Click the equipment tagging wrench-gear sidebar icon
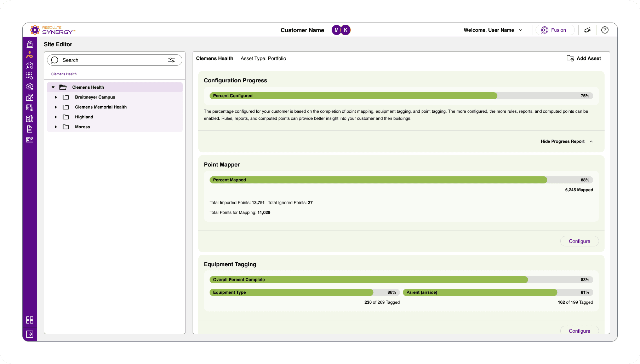Screen dimensions: 640x364 coord(30,65)
